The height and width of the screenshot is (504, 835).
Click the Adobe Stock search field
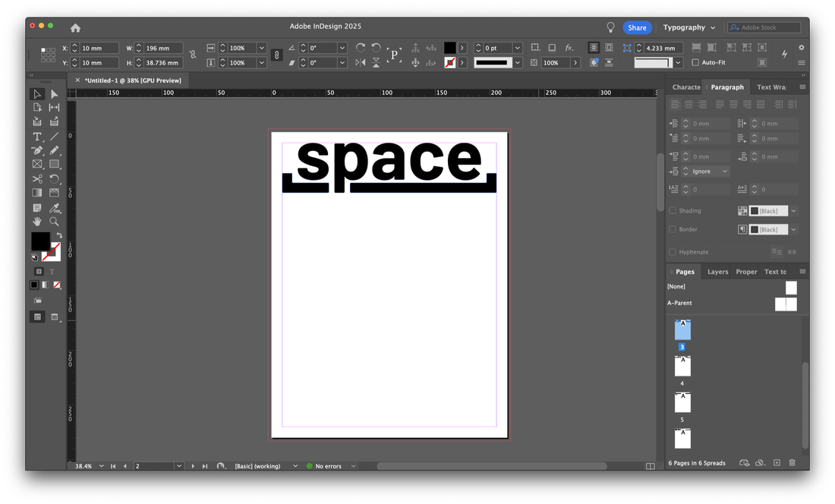[x=764, y=27]
